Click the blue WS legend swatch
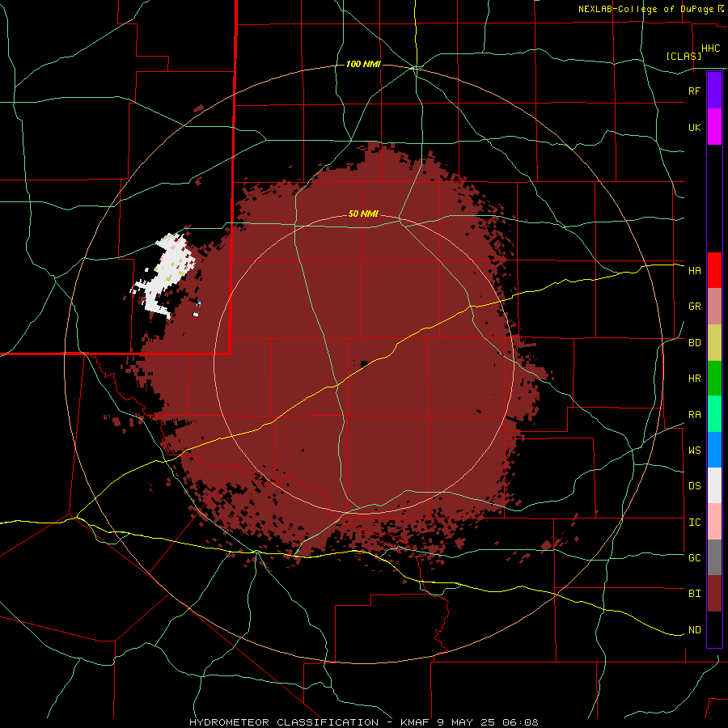 click(714, 450)
